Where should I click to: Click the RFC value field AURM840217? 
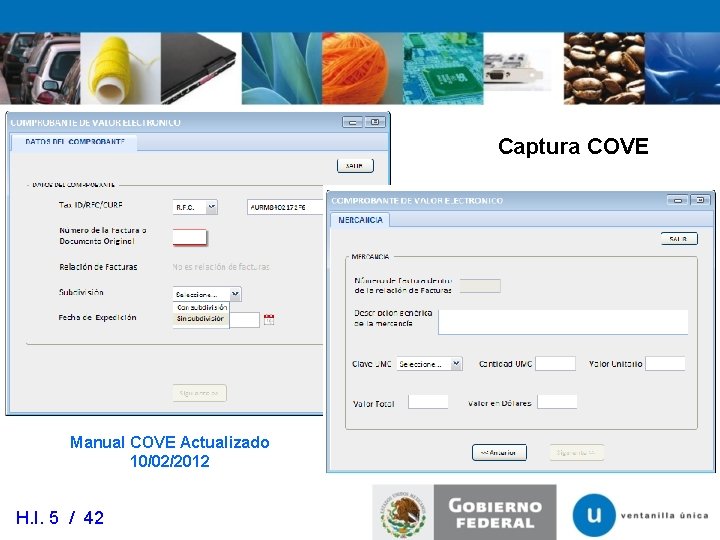(x=285, y=207)
